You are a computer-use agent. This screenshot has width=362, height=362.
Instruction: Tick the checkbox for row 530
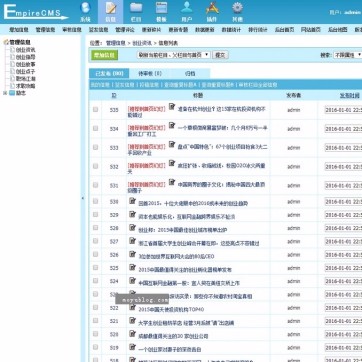pos(96,201)
